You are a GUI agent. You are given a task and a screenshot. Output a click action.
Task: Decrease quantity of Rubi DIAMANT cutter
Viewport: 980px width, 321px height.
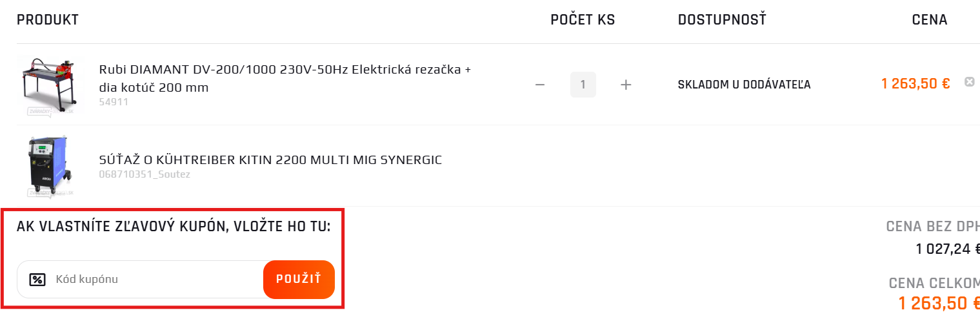(541, 85)
